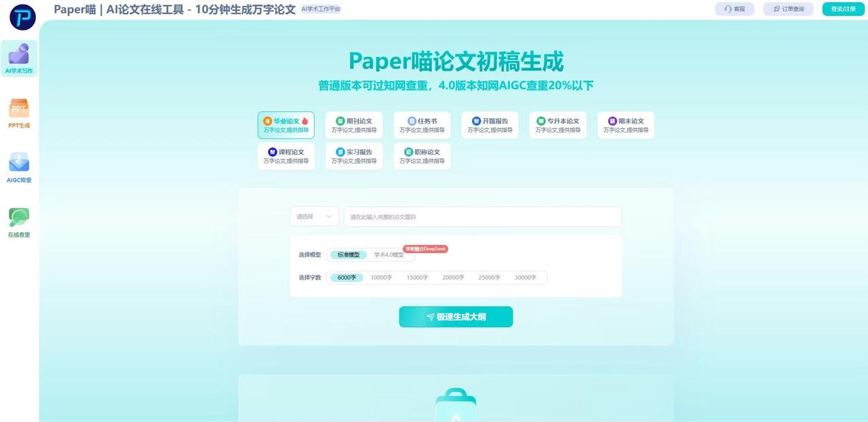Switch to 毕业论文 paper type
868x422 pixels.
(286, 126)
